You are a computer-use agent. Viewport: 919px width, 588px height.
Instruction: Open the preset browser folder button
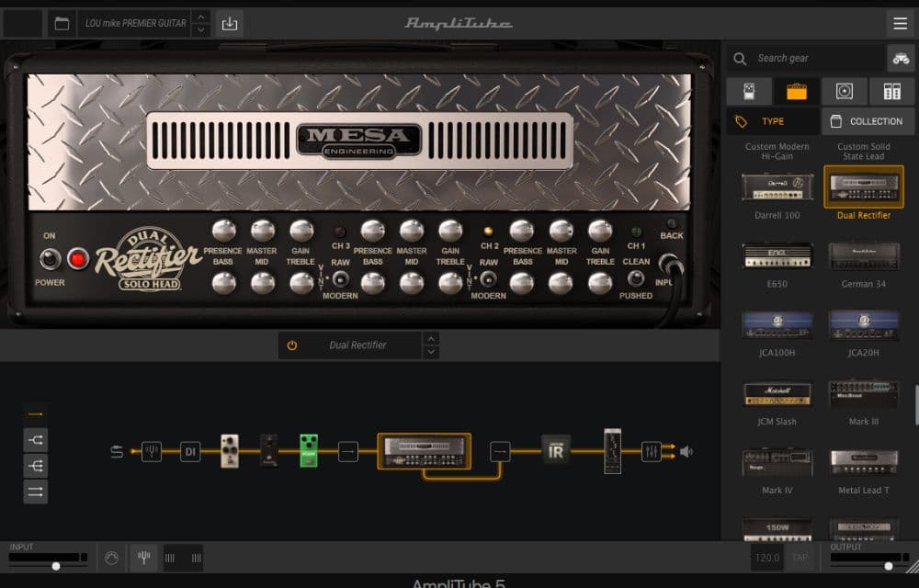tap(61, 23)
